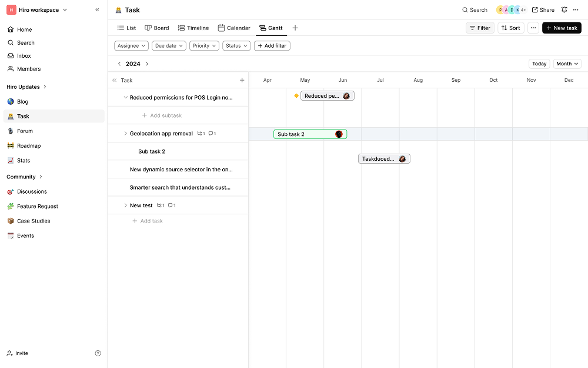Open New dynamic source selector task row

(x=178, y=170)
